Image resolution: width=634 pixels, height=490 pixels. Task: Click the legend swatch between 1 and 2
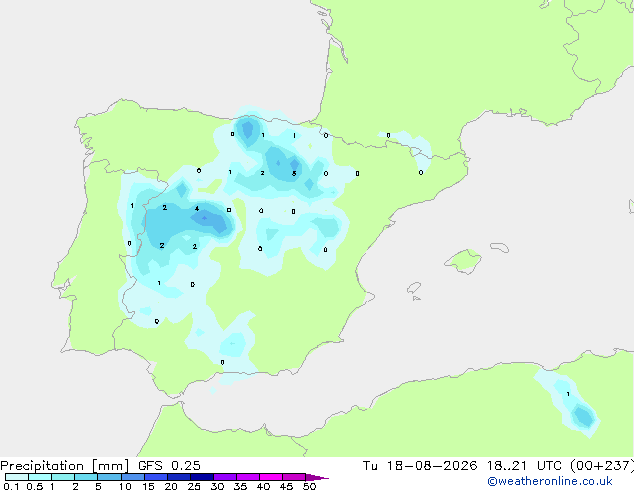coord(63,477)
